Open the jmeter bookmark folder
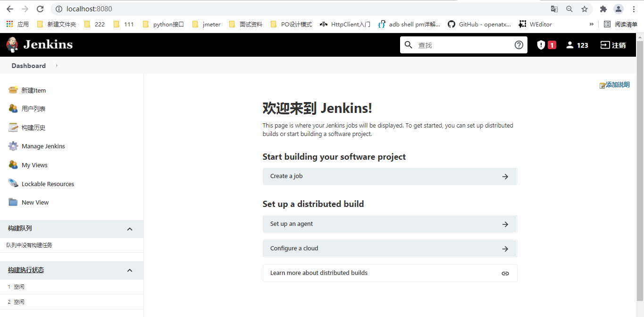This screenshot has width=644, height=317. pos(206,24)
